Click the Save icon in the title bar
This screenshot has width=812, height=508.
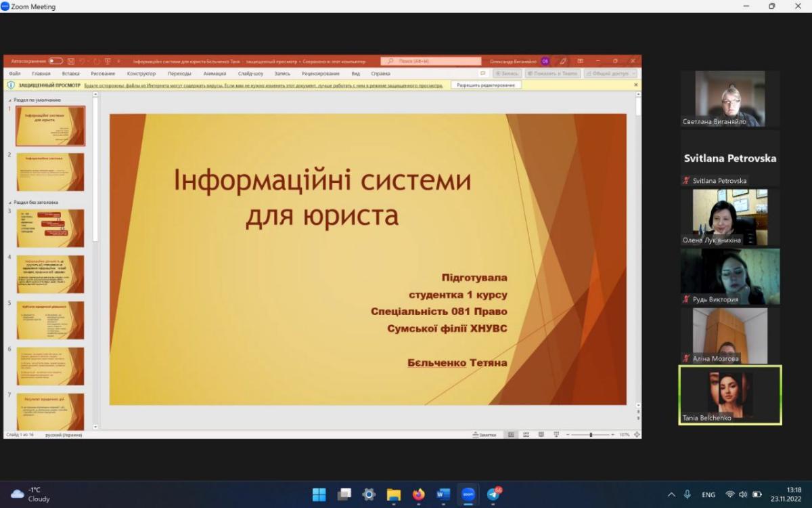[70, 61]
